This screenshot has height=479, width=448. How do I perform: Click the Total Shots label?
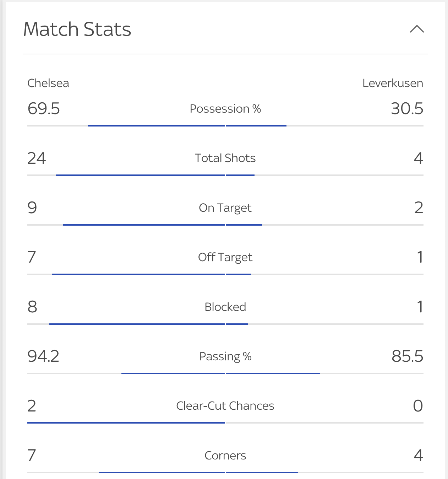pyautogui.click(x=225, y=158)
